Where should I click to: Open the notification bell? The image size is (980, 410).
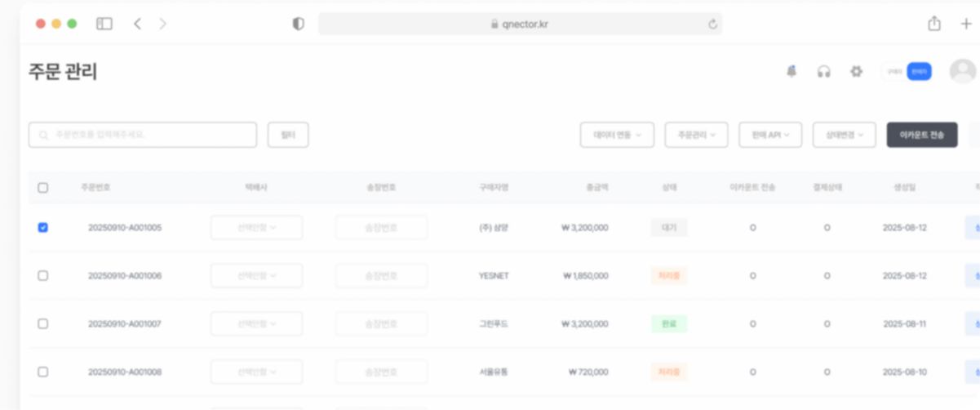(x=791, y=71)
